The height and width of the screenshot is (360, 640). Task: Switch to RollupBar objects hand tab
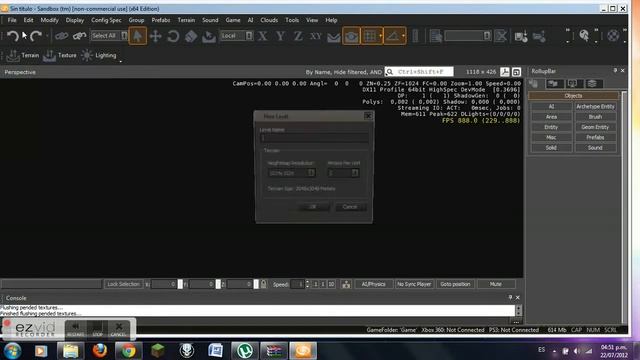point(533,84)
